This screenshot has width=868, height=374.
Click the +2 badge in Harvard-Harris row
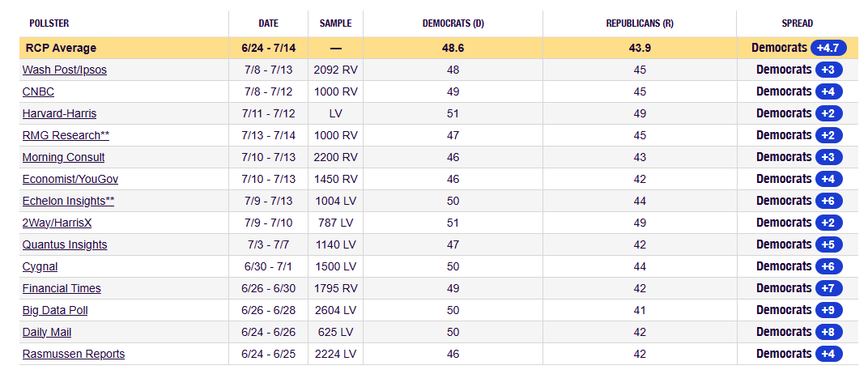(x=828, y=113)
